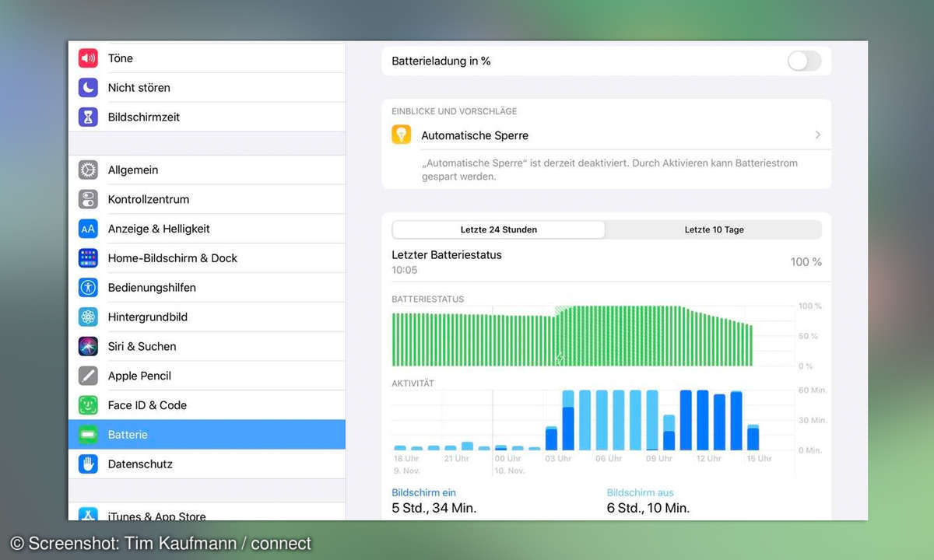This screenshot has width=934, height=560.
Task: Open Anzeige & Helligkeit settings
Action: 207,229
